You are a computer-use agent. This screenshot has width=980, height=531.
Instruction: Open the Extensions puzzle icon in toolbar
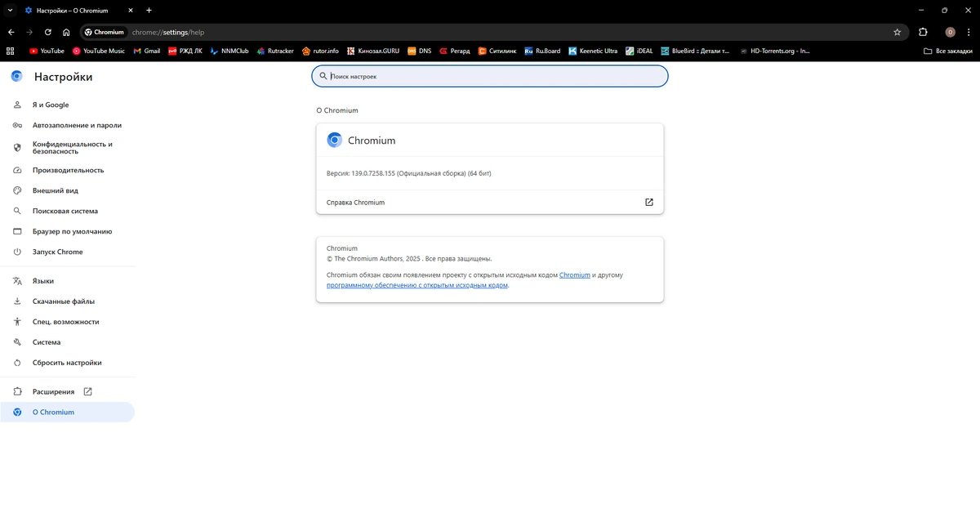[x=923, y=32]
